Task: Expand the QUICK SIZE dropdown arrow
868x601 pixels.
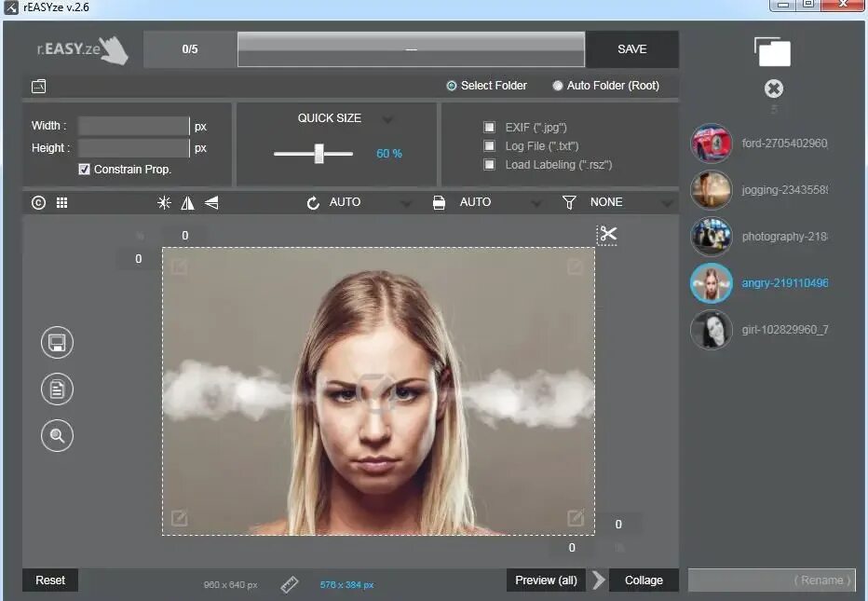Action: click(387, 119)
